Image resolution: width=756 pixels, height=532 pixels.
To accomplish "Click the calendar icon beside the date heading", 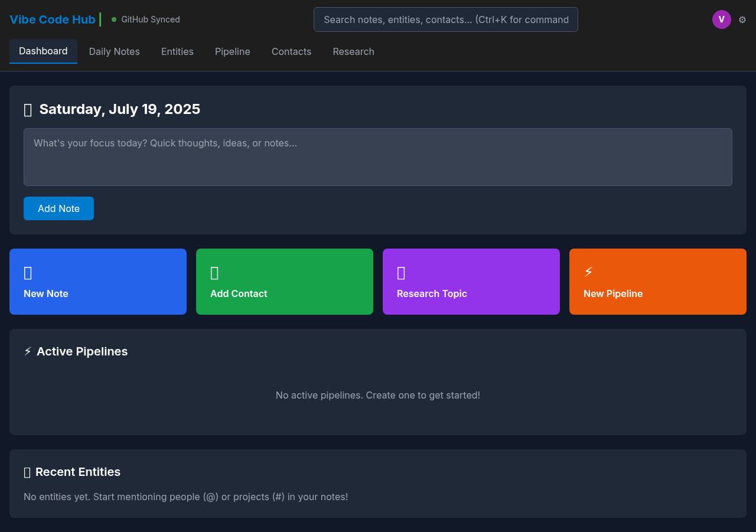I will pos(27,109).
